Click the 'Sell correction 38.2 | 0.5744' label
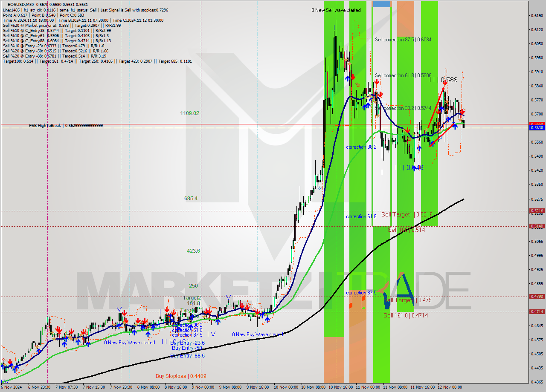Viewport: 546px width, 392px height. click(x=403, y=108)
